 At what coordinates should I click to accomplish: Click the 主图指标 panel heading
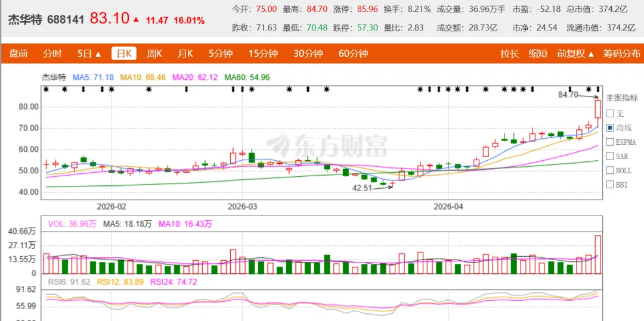(x=622, y=98)
